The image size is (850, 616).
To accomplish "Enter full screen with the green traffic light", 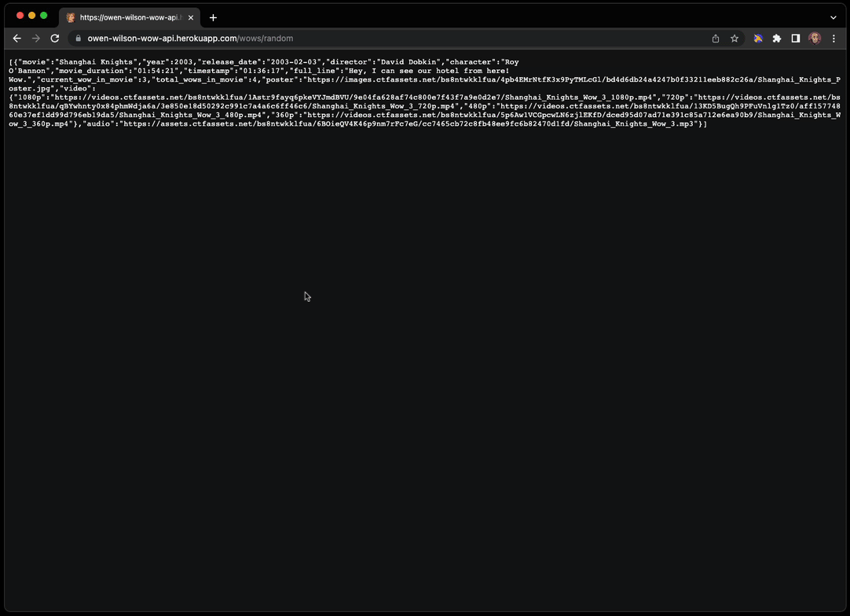I will pos(44,14).
